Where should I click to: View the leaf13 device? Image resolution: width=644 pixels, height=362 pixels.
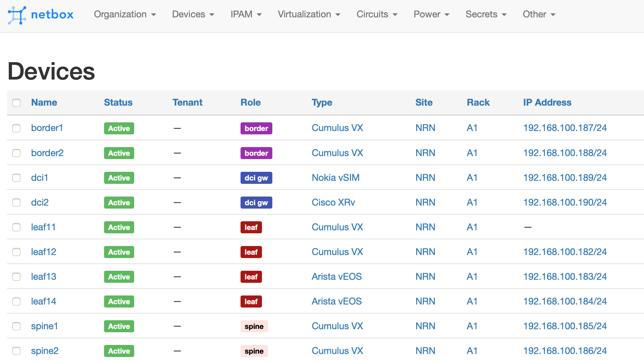pyautogui.click(x=43, y=276)
